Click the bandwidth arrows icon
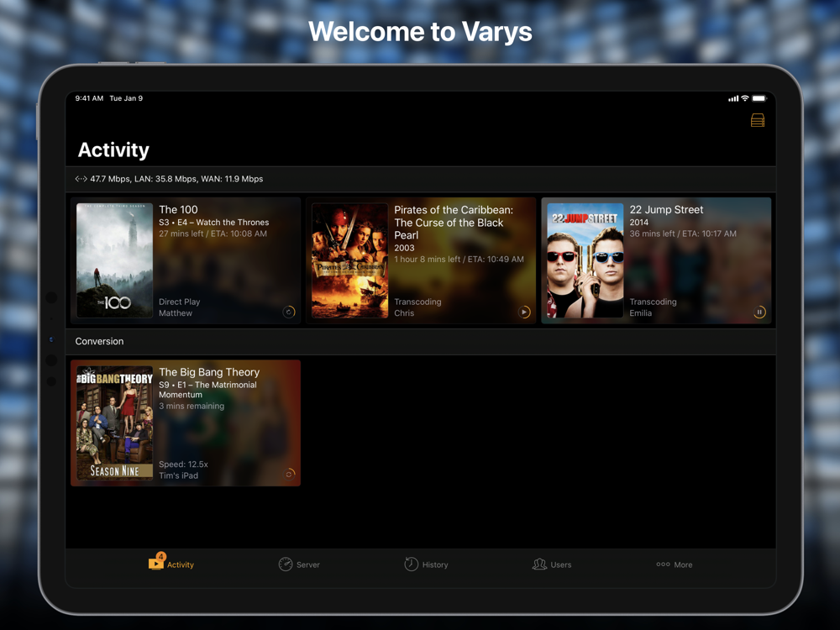 81,179
